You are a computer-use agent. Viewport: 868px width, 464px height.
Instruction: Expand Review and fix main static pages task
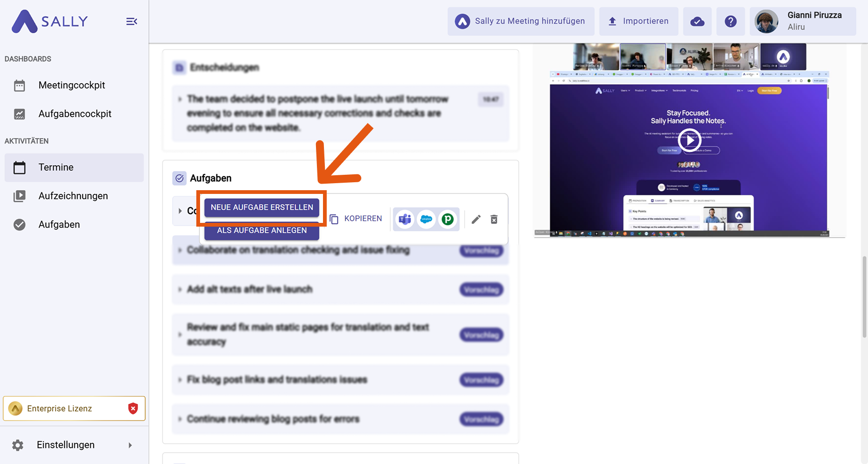click(180, 335)
